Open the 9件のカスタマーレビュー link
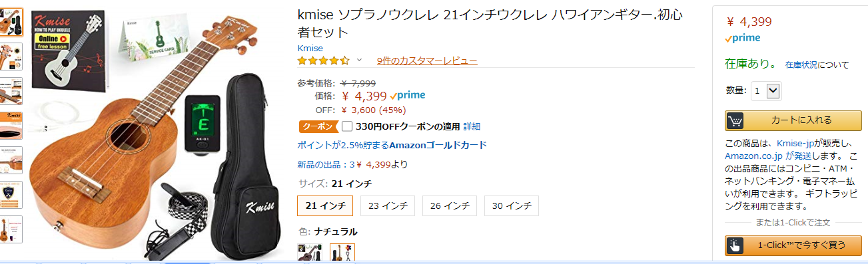This screenshot has width=868, height=264. point(427,61)
